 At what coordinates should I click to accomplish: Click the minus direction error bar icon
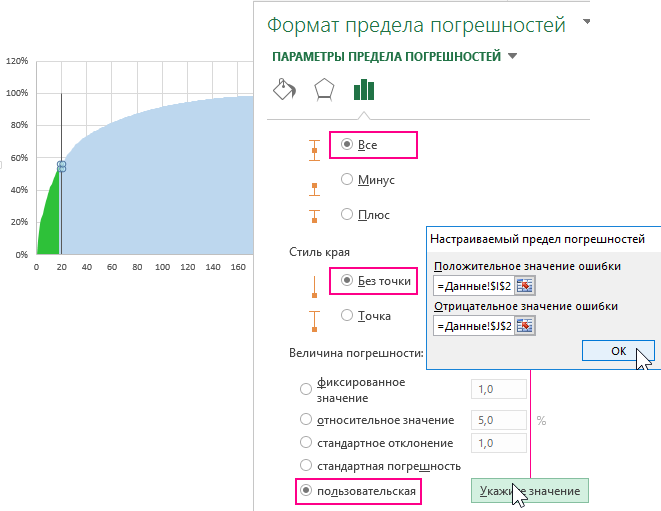314,189
